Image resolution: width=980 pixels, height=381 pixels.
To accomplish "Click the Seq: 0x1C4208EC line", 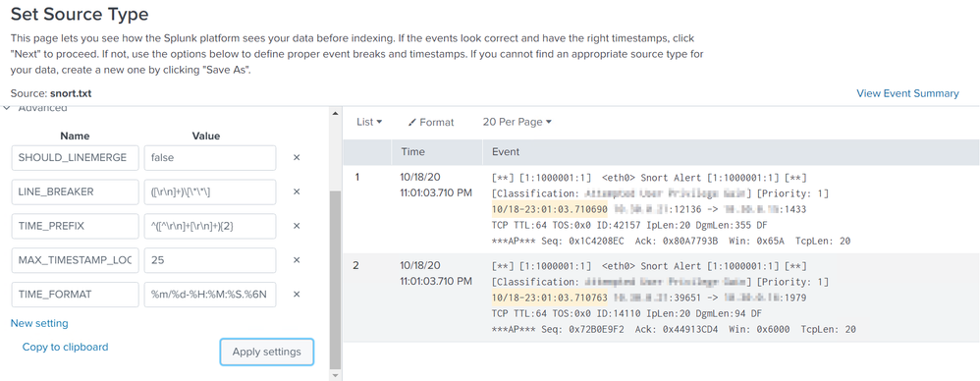I will tap(672, 242).
